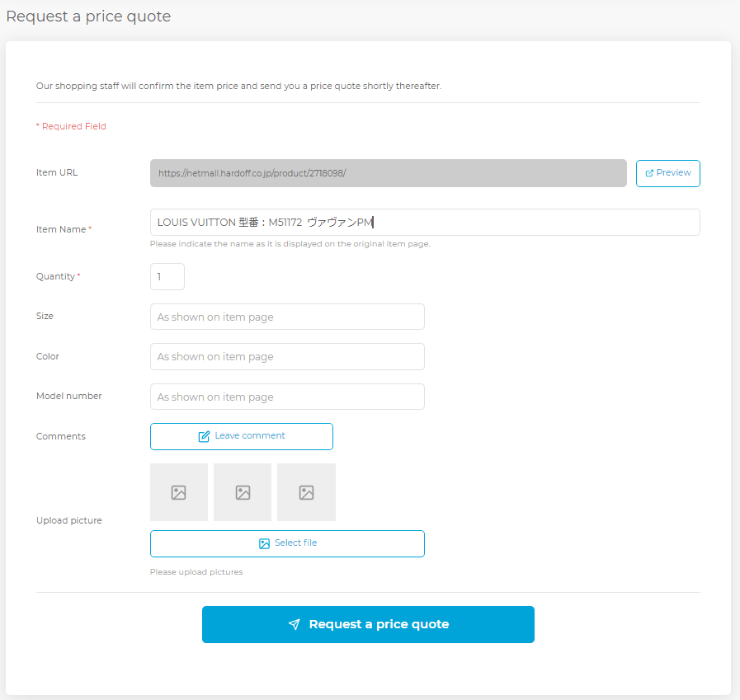Click the paper plane icon on the quote button
Screen dimensions: 740x700
pos(294,624)
